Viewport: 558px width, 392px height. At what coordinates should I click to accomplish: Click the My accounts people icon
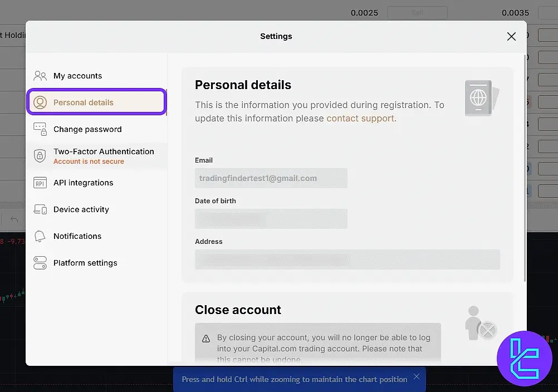40,76
